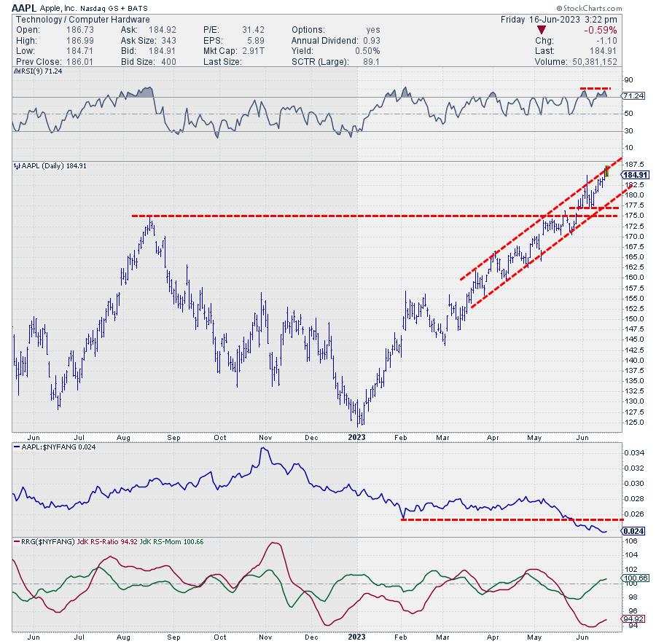
Task: Click the 0.024 ratio value tag
Action: pyautogui.click(x=631, y=532)
